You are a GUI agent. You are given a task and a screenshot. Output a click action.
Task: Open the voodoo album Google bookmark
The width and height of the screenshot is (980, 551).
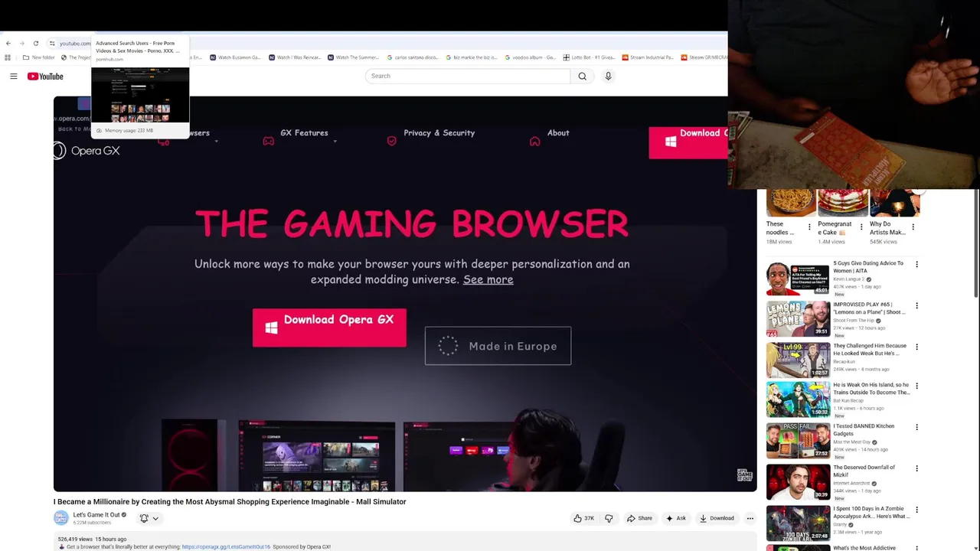coord(530,57)
